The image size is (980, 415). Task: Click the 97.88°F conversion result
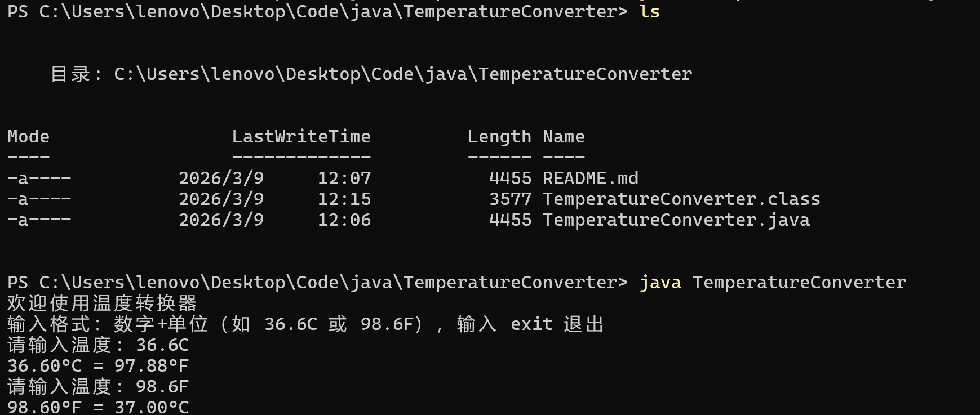(151, 366)
